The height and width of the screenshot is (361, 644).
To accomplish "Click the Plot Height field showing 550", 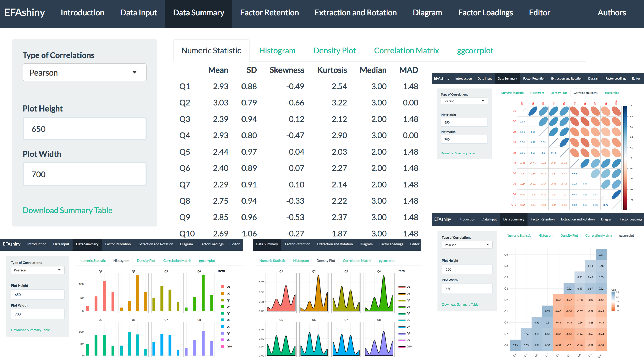I will click(x=467, y=269).
